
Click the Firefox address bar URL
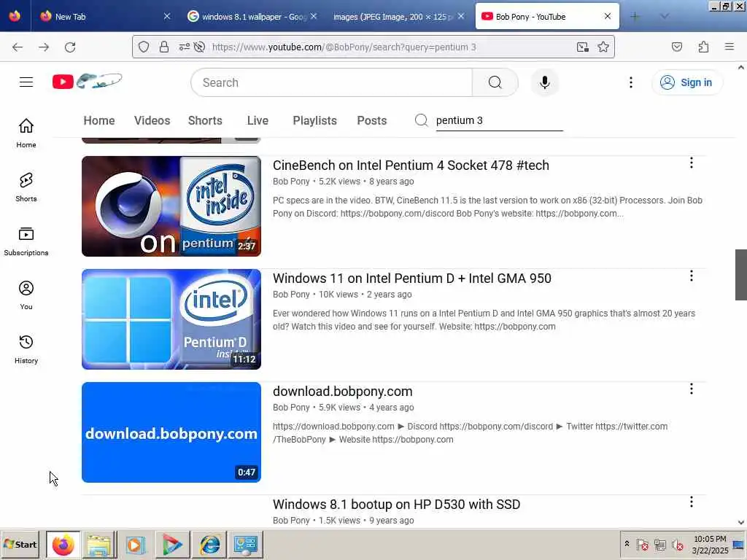point(344,47)
